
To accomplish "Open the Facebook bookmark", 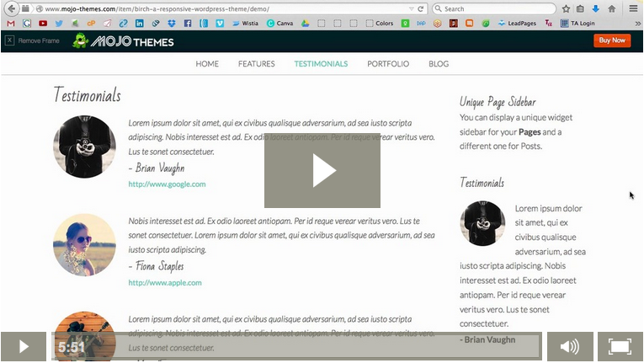I will 188,24.
